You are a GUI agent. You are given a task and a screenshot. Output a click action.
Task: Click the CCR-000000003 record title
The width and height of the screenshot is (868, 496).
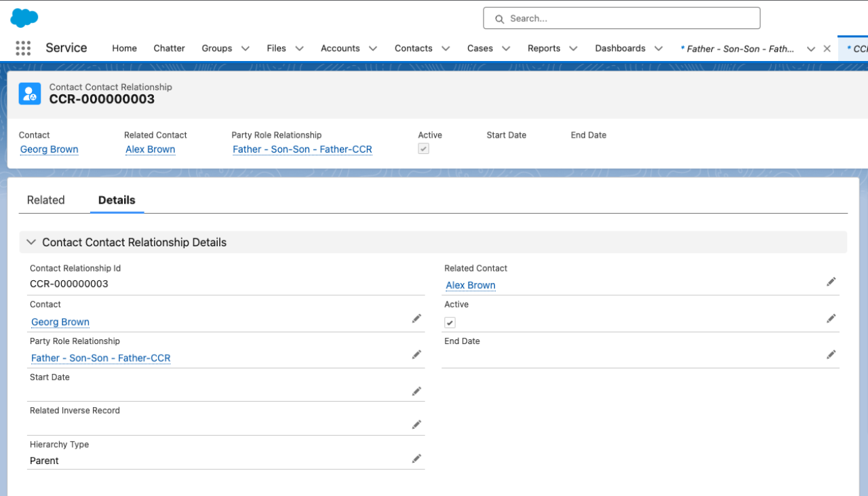pyautogui.click(x=102, y=99)
